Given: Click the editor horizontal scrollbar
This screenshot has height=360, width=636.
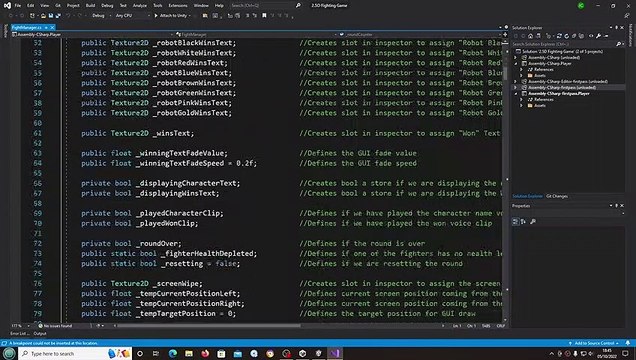Looking at the screenshot, I should pyautogui.click(x=209, y=326).
